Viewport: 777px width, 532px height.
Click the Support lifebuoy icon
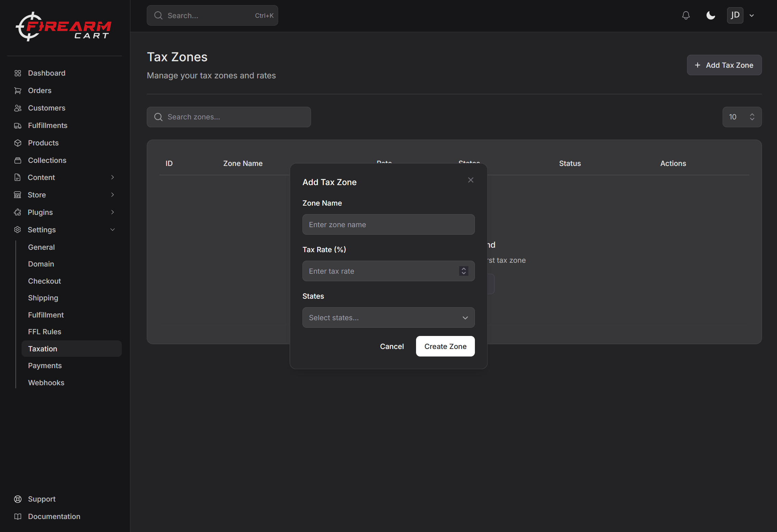pos(18,499)
